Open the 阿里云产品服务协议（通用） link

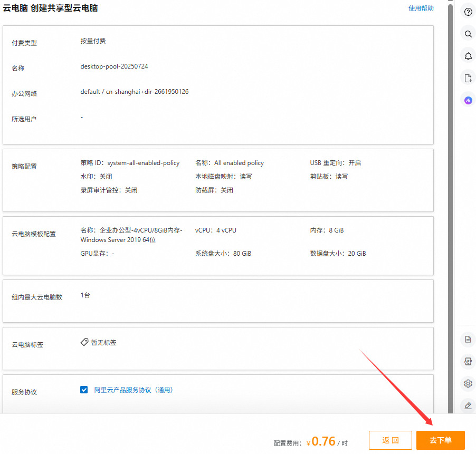pos(133,390)
